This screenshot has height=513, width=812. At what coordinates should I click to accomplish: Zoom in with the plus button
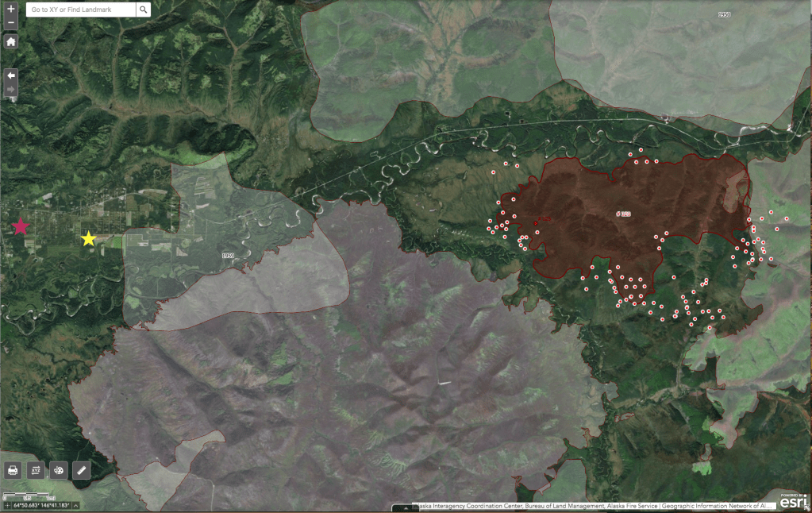tap(11, 10)
